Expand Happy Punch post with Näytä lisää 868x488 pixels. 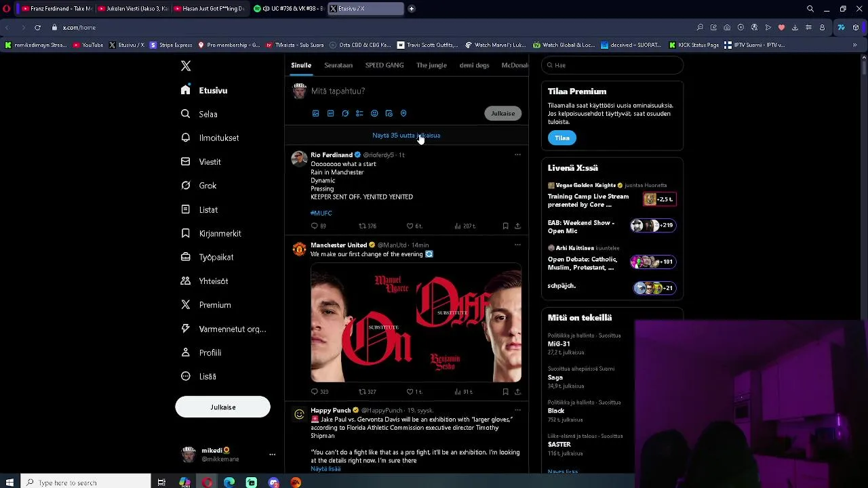click(325, 468)
